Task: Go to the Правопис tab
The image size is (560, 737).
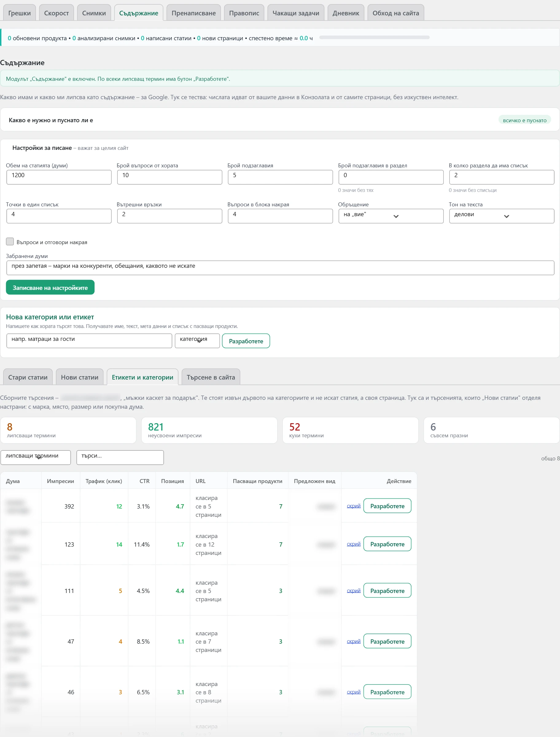Action: pos(244,13)
